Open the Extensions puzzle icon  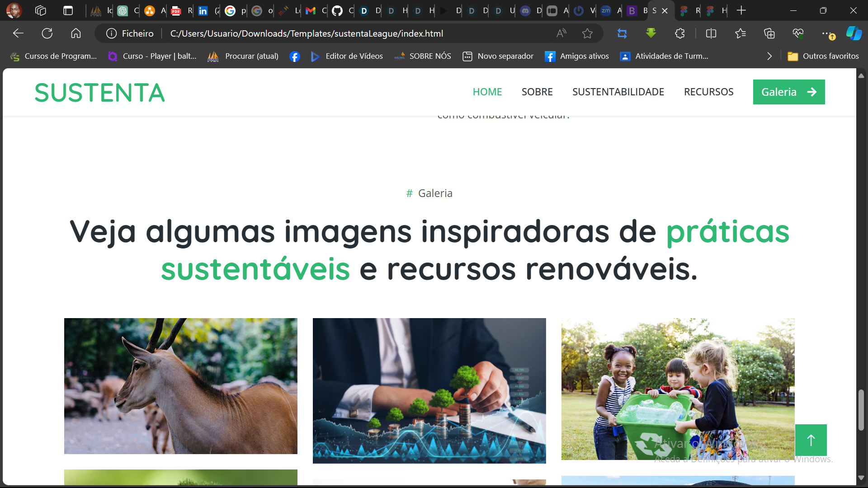[x=679, y=33]
